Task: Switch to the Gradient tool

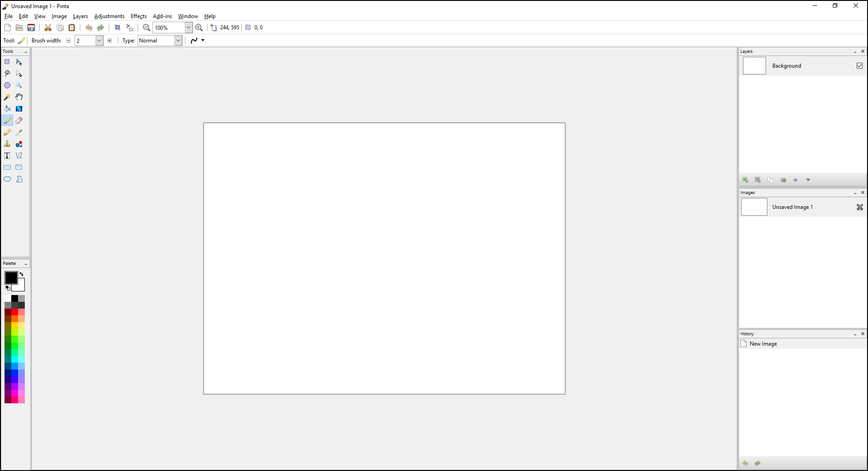Action: click(19, 108)
